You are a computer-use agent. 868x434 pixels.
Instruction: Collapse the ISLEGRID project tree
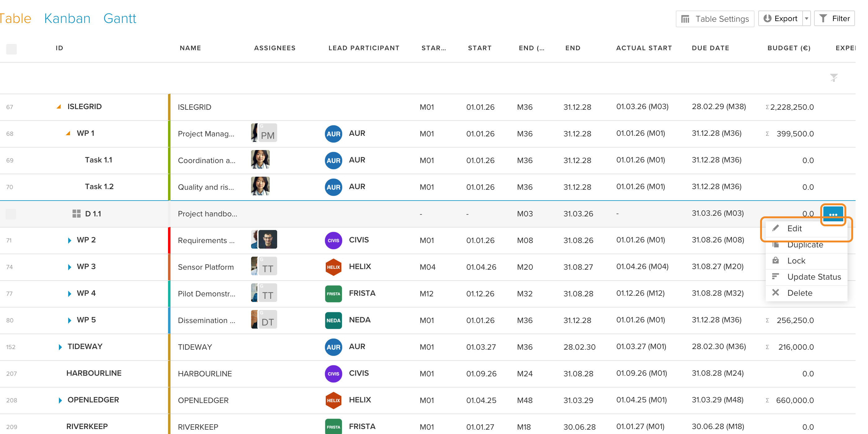tap(59, 106)
